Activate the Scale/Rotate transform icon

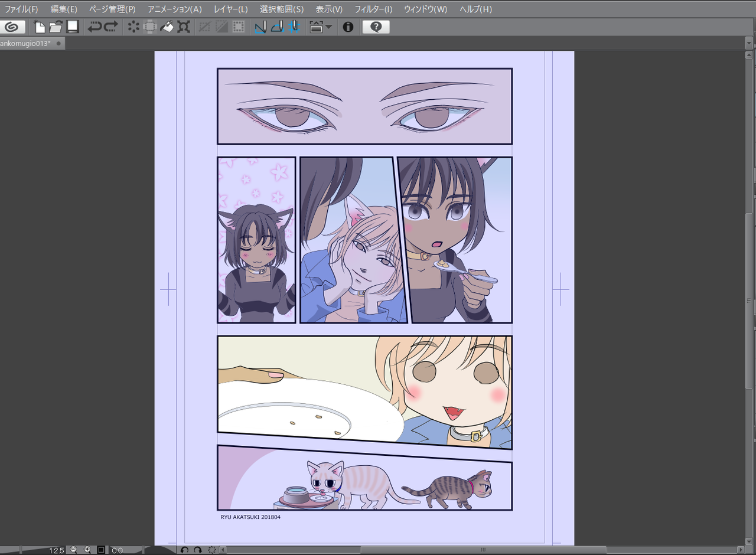pyautogui.click(x=184, y=27)
